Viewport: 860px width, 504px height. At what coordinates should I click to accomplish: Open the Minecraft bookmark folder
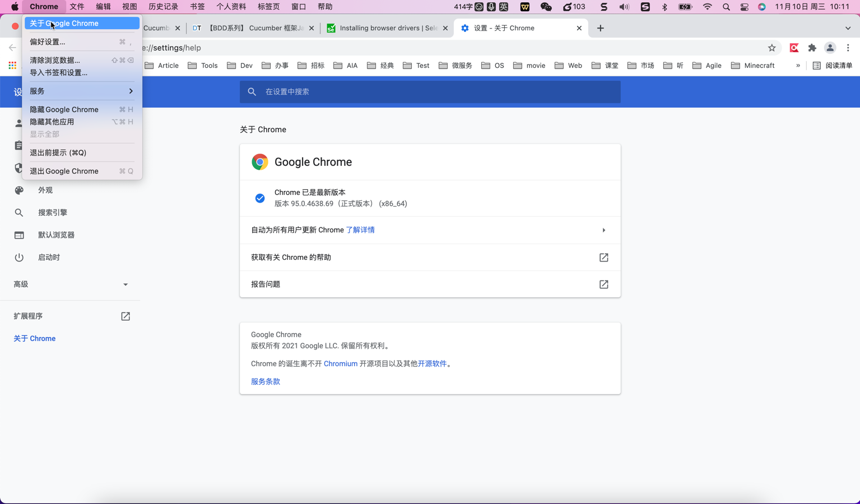click(753, 66)
